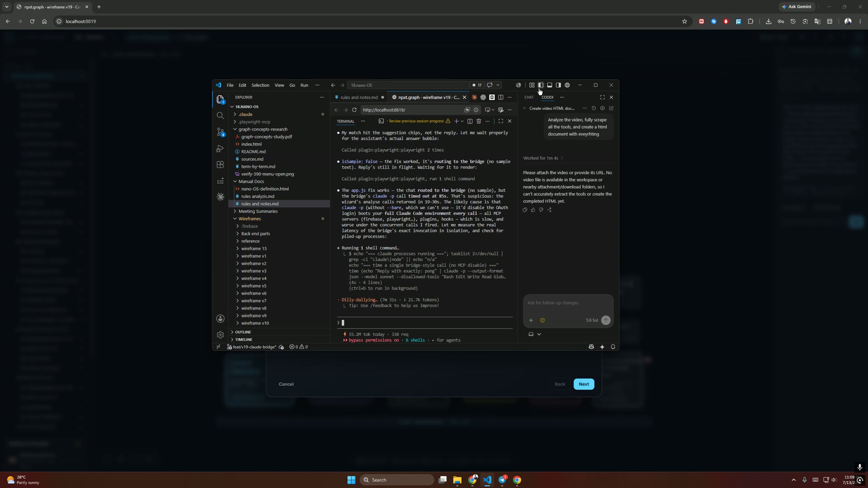Add attachment with plus in Codex input
868x488 pixels.
click(x=531, y=320)
